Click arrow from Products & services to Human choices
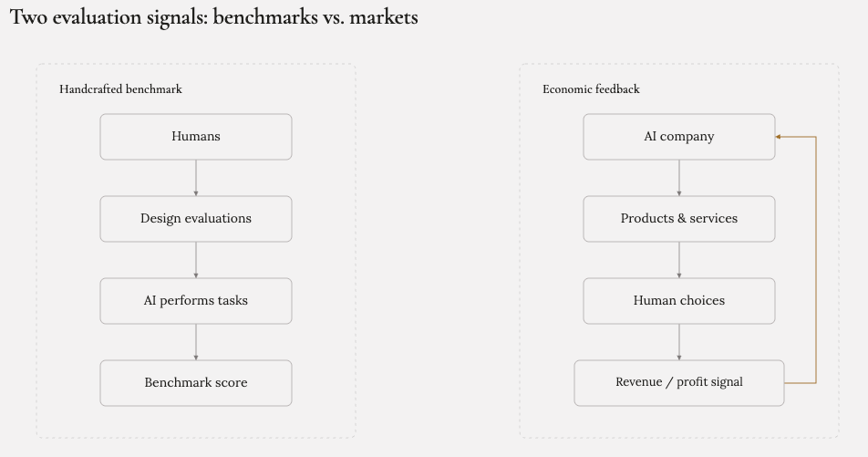The width and height of the screenshot is (868, 457). 679,260
